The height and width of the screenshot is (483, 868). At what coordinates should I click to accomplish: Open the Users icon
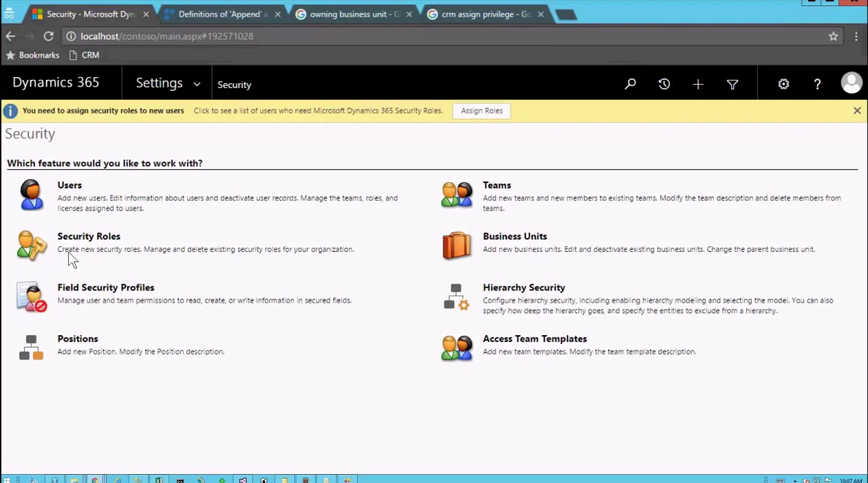click(31, 195)
